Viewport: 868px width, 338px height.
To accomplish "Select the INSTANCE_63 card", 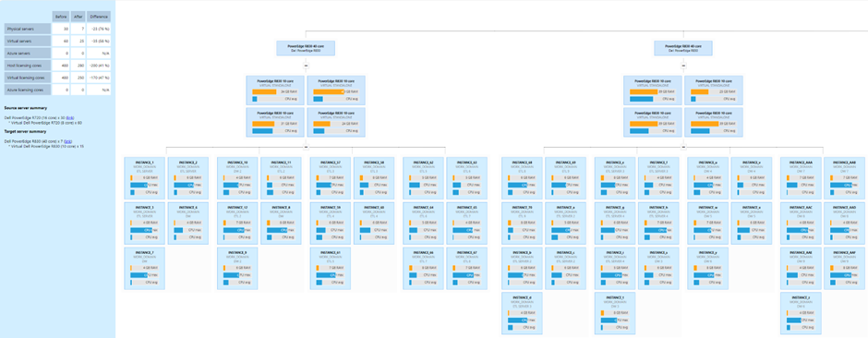I will click(x=467, y=178).
